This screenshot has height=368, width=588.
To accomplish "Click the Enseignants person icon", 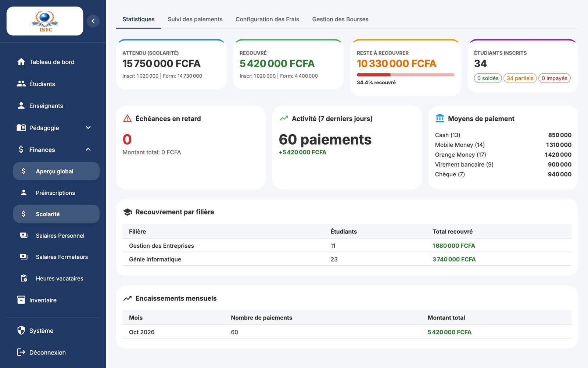I will [21, 106].
